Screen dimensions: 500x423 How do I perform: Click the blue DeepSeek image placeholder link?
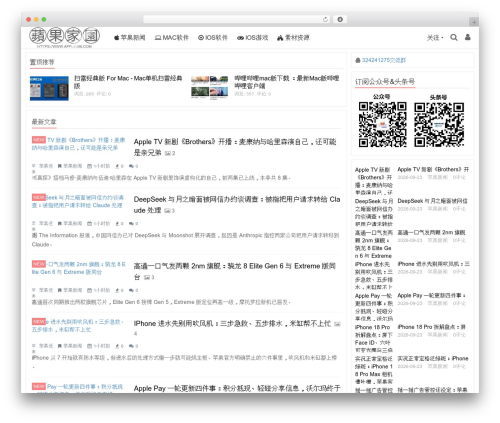77,201
